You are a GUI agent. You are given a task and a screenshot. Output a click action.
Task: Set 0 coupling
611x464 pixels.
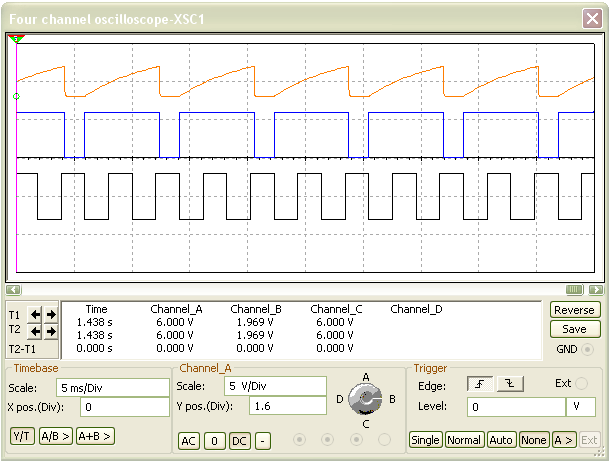pos(214,441)
